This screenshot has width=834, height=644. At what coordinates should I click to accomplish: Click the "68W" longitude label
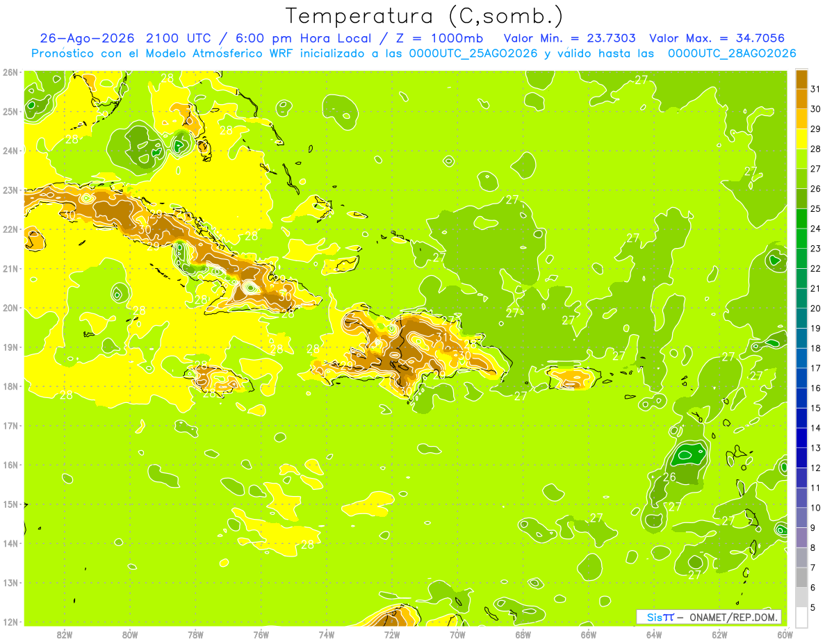point(523,634)
